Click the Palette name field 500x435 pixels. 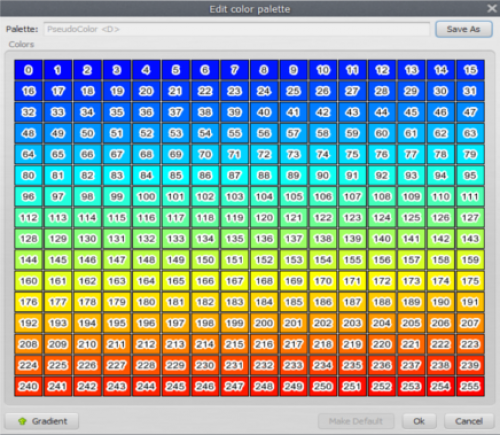click(x=237, y=29)
